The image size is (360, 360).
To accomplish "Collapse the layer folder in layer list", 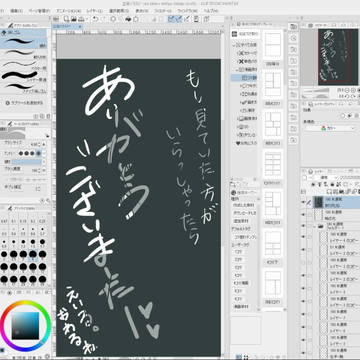I will [315, 227].
